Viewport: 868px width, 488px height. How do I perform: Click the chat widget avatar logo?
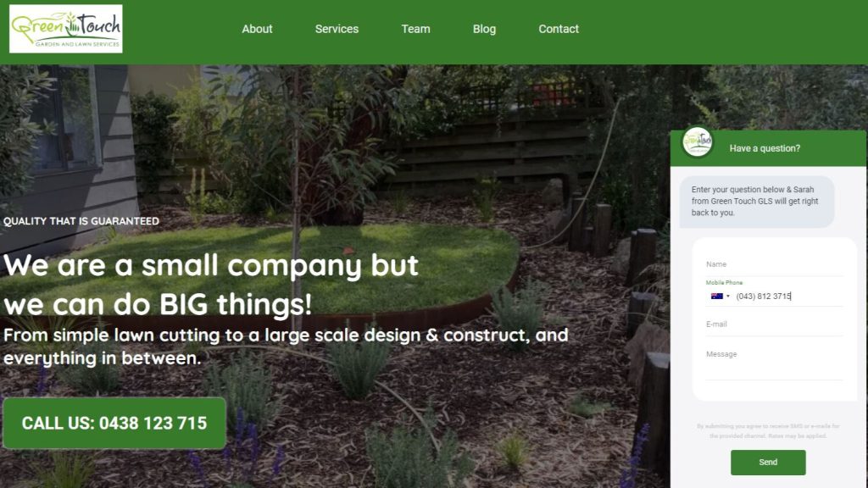[x=697, y=142]
